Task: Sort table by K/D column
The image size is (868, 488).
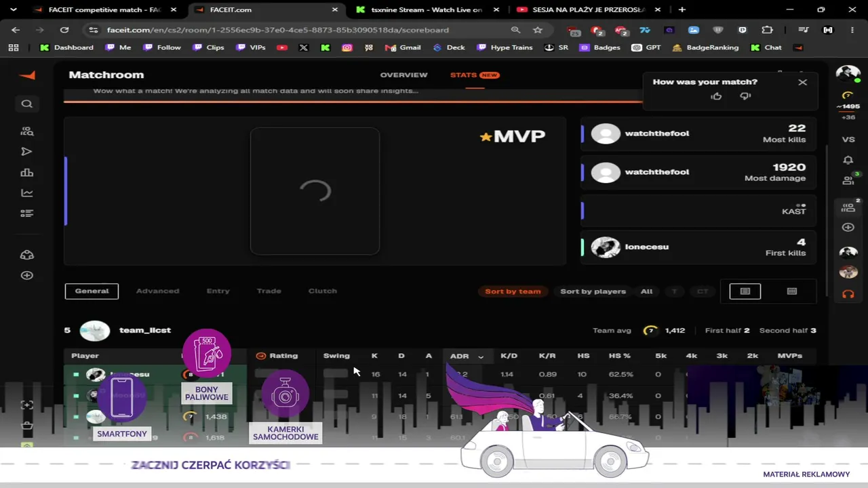Action: click(x=509, y=356)
